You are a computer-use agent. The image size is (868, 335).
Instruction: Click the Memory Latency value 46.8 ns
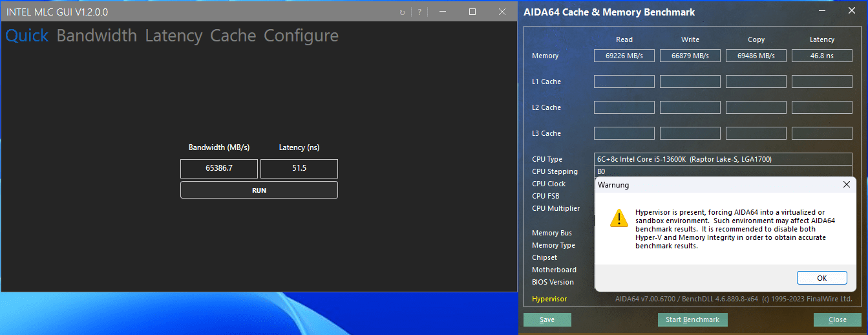point(822,56)
